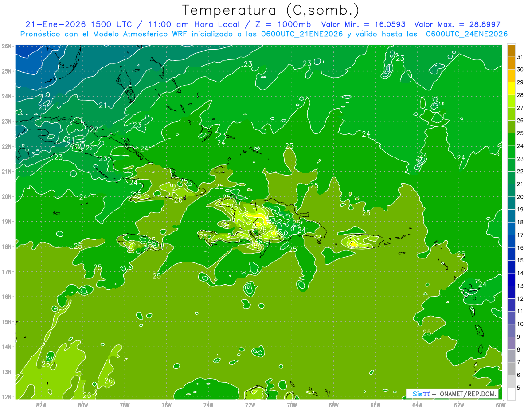Click the 72W longitude axis label
The image size is (532, 411).
(x=250, y=405)
